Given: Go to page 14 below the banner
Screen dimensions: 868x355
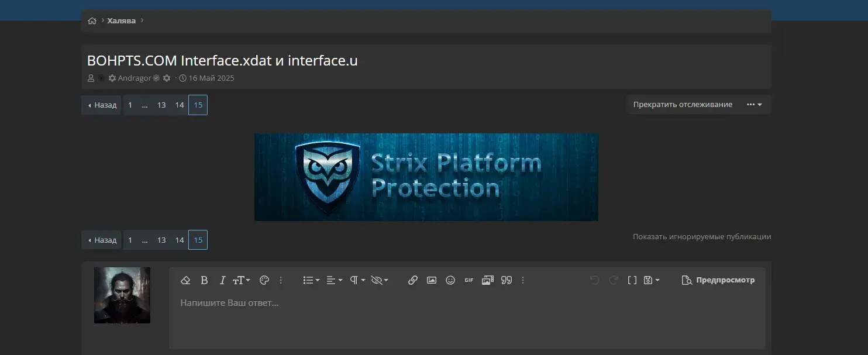Looking at the screenshot, I should point(180,240).
